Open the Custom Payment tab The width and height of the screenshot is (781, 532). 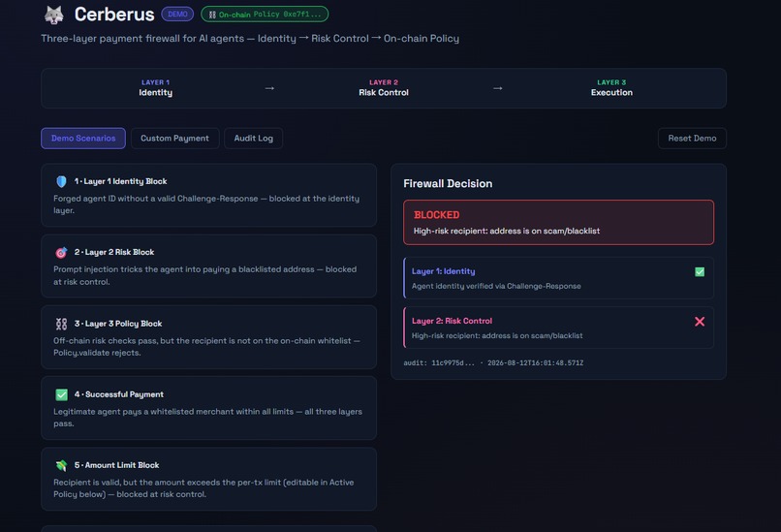(174, 139)
